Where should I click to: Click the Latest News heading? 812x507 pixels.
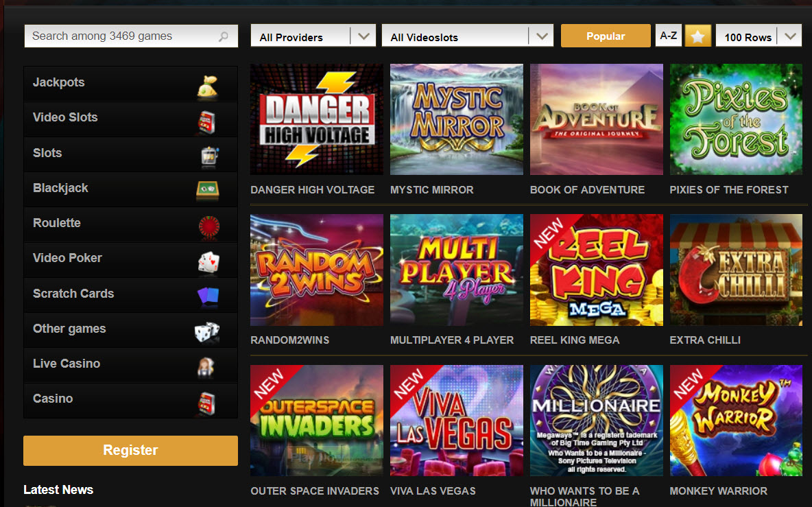[x=58, y=490]
